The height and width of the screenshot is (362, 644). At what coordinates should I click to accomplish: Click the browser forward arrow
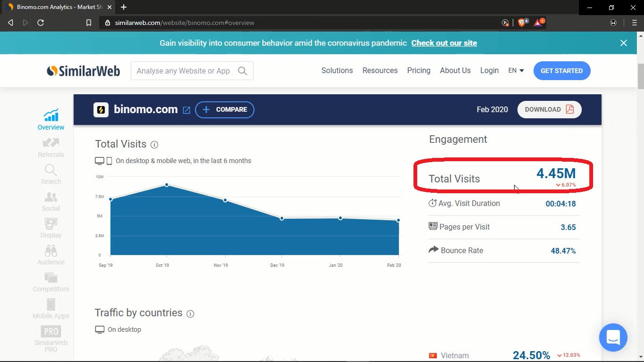(x=25, y=23)
